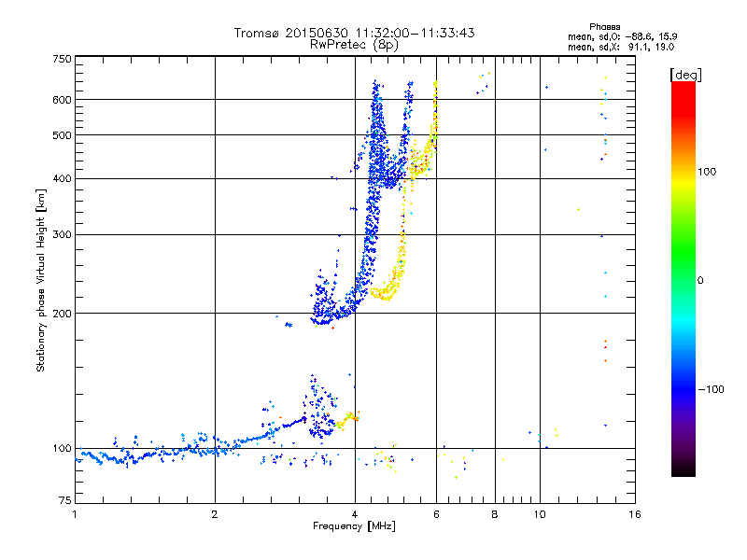Screen dimensions: 747x560
Task: Click the x-axis label '16'
Action: click(x=635, y=515)
